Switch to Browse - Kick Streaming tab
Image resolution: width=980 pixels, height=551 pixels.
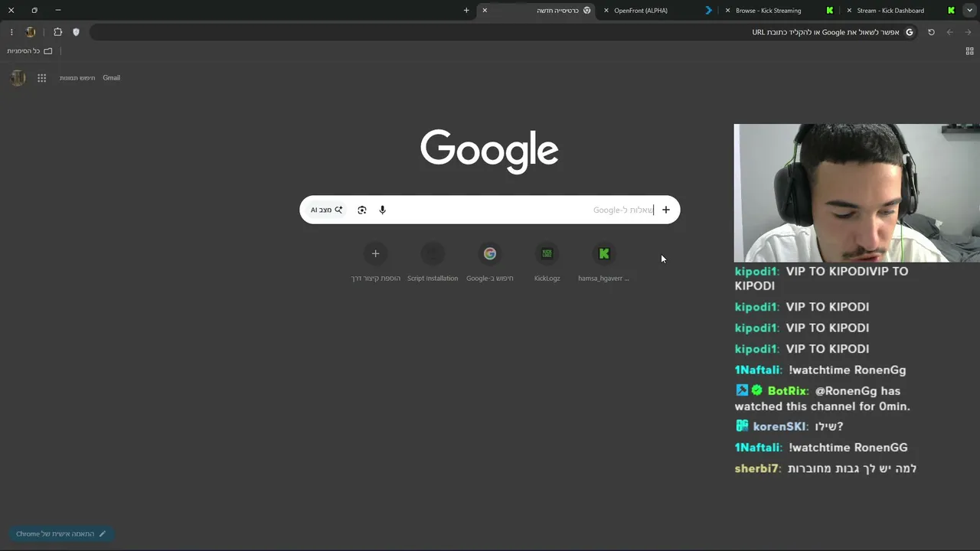779,11
